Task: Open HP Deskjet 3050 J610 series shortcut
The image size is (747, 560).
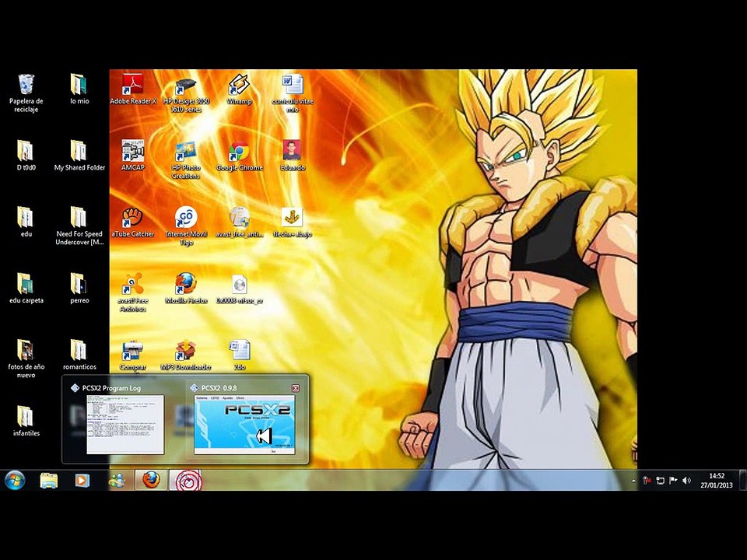Action: point(186,86)
